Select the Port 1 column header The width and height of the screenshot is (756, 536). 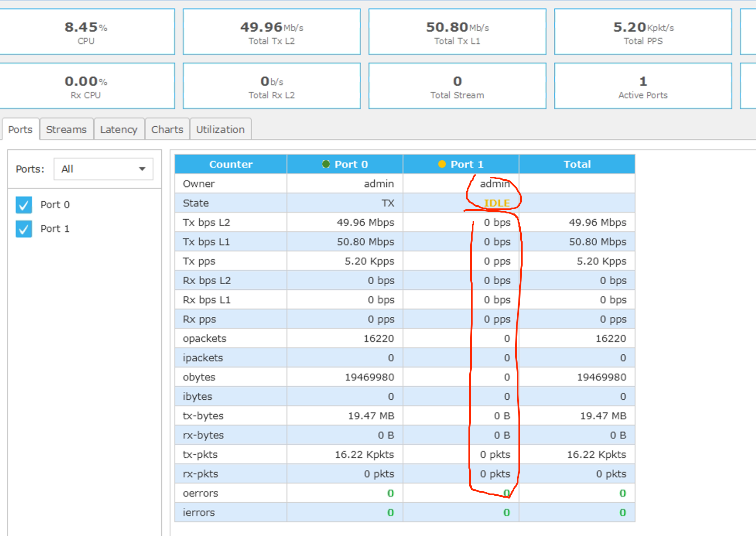(x=460, y=164)
